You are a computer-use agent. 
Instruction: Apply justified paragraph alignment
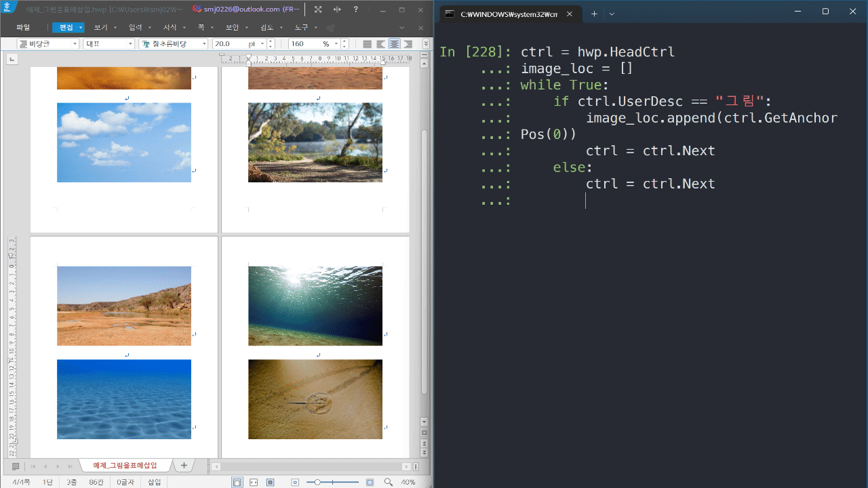click(367, 43)
